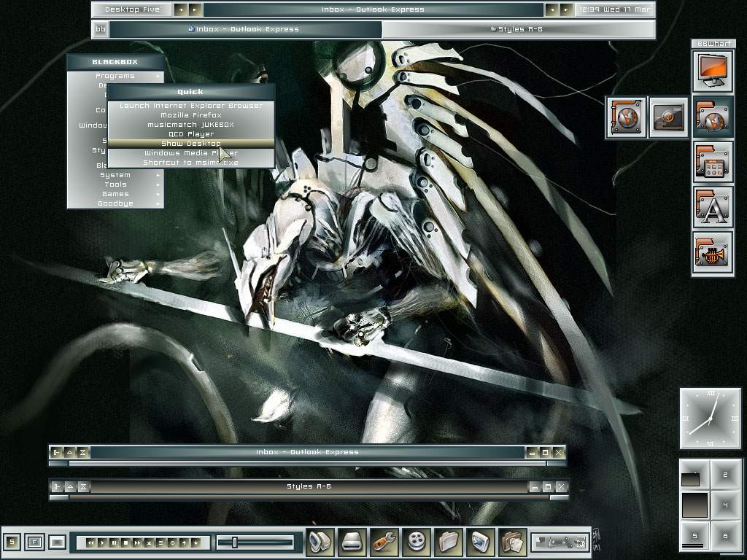
Task: Click the dark camera-style icon beside the globe
Action: [669, 117]
